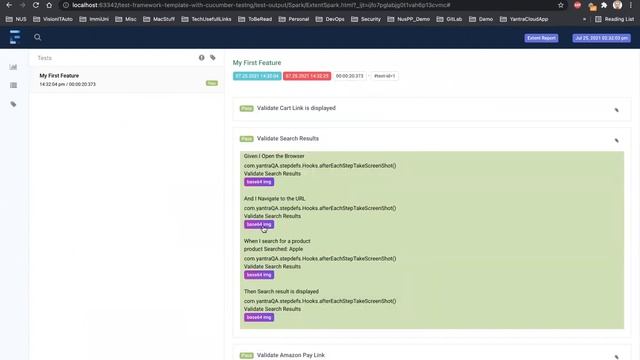Open dashboard chart view in sidebar

13,67
